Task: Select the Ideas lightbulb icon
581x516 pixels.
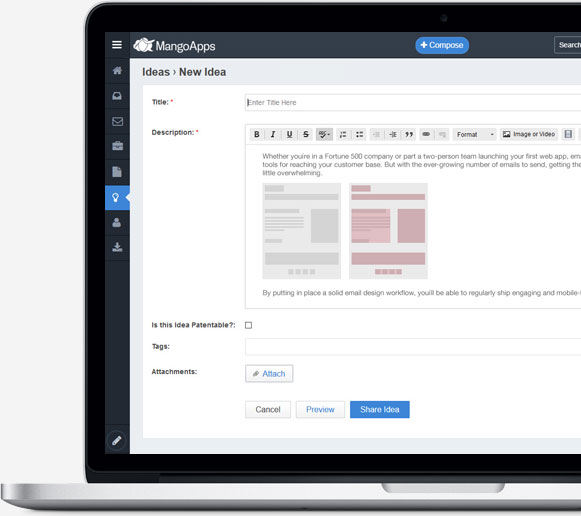Action: coord(116,197)
